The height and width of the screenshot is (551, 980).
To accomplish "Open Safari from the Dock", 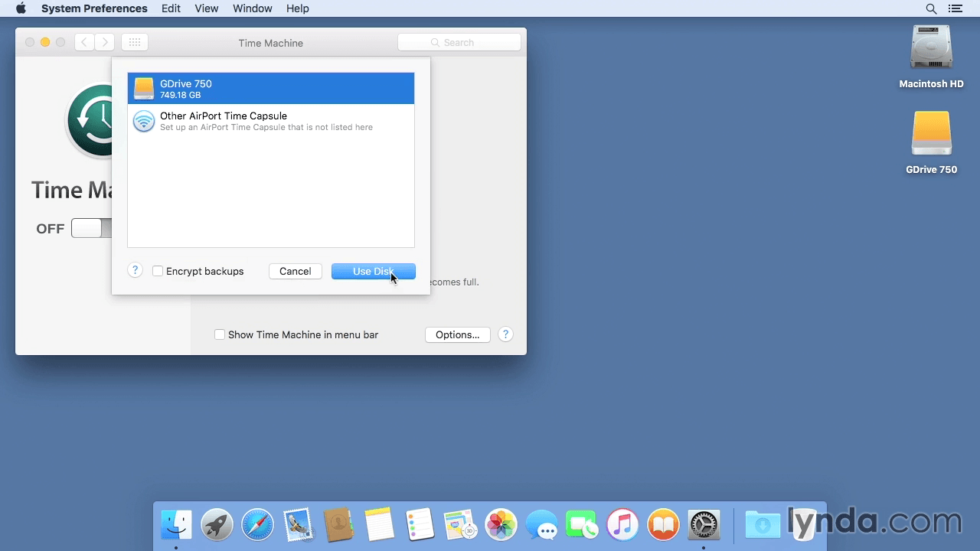I will coord(257,525).
